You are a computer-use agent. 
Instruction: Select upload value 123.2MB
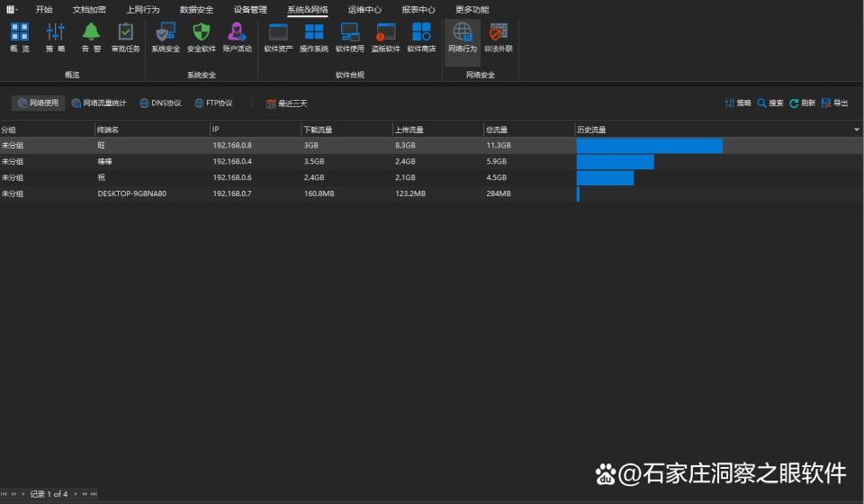click(410, 193)
